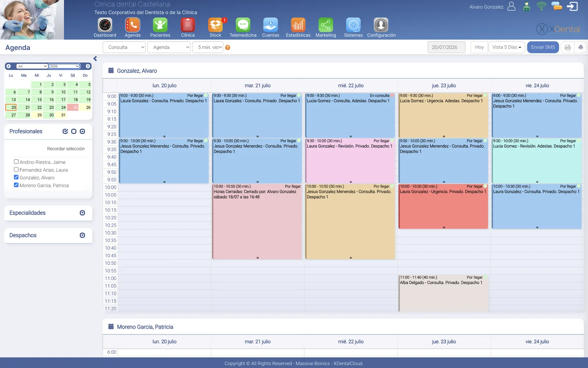The image size is (588, 368).
Task: Print the agenda with the printer icon
Action: coord(581,47)
